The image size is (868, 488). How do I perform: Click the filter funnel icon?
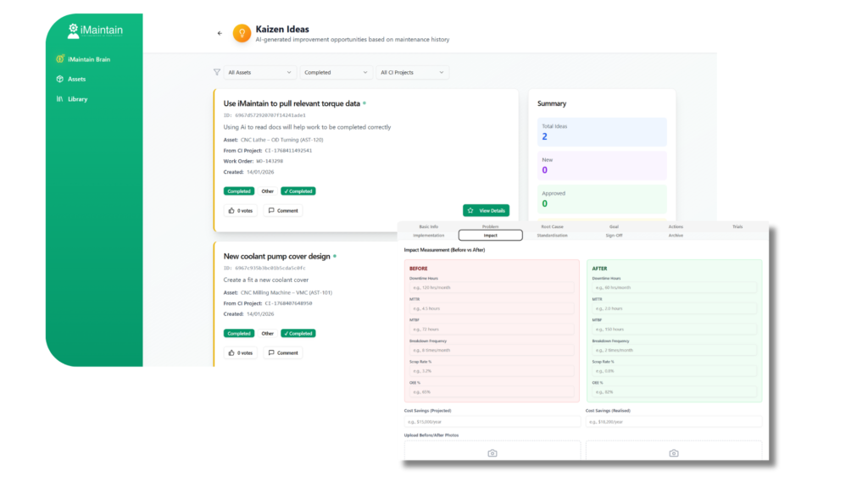click(x=216, y=73)
